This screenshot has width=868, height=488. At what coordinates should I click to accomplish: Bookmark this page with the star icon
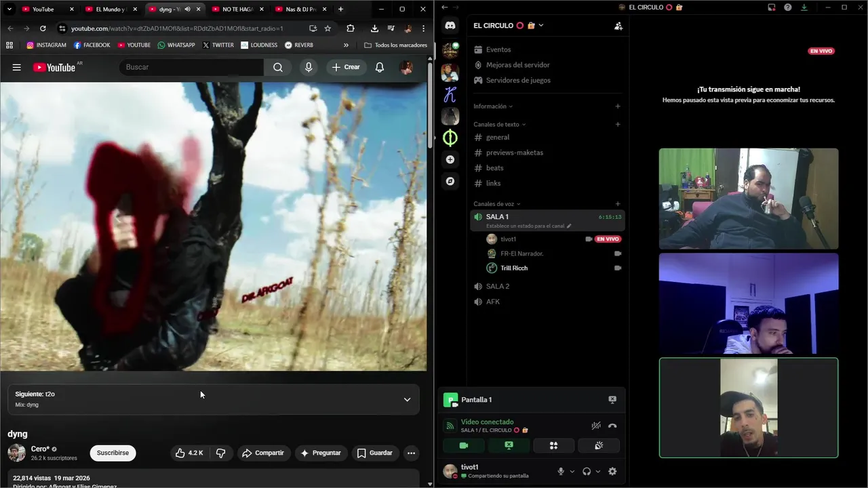click(328, 28)
